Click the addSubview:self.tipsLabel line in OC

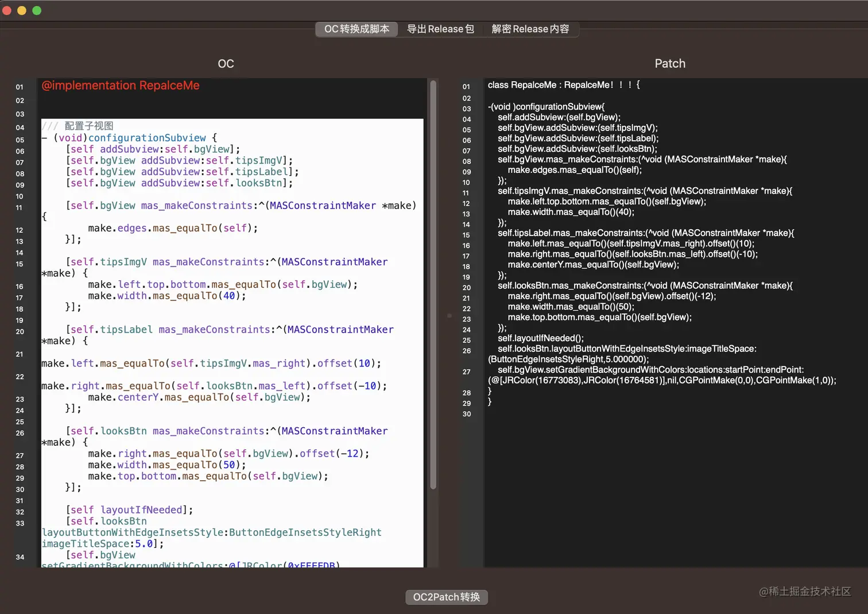[x=182, y=172]
